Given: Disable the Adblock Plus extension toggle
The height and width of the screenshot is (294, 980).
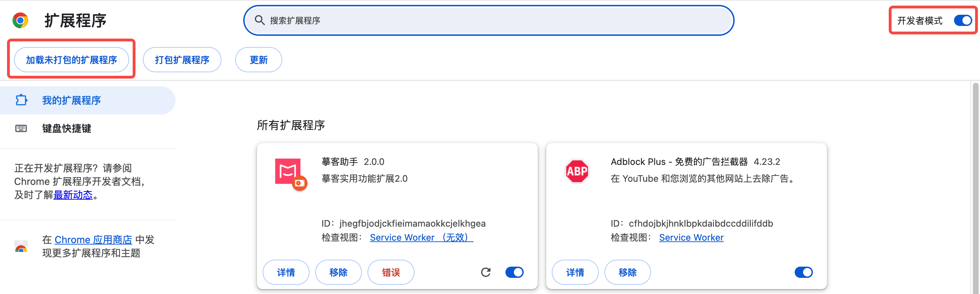Looking at the screenshot, I should tap(803, 272).
